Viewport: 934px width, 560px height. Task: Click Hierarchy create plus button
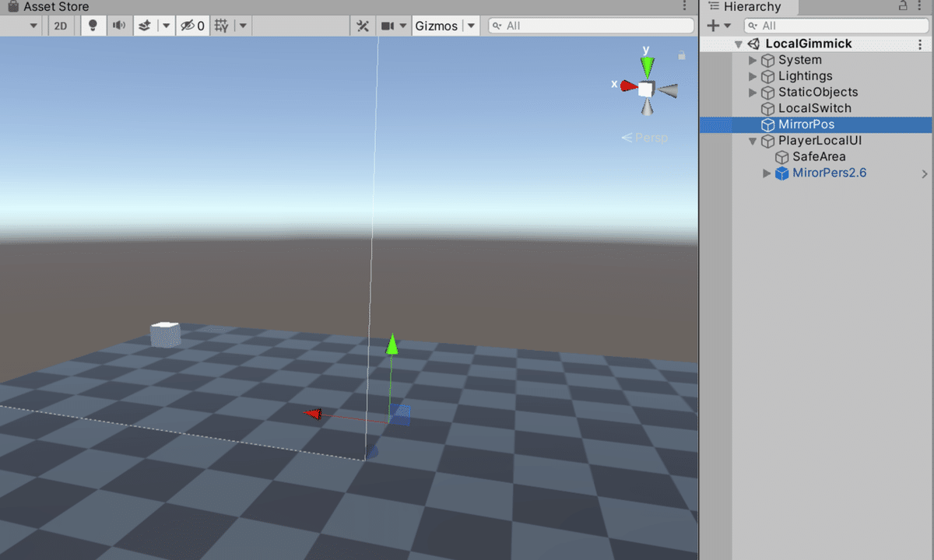point(712,26)
